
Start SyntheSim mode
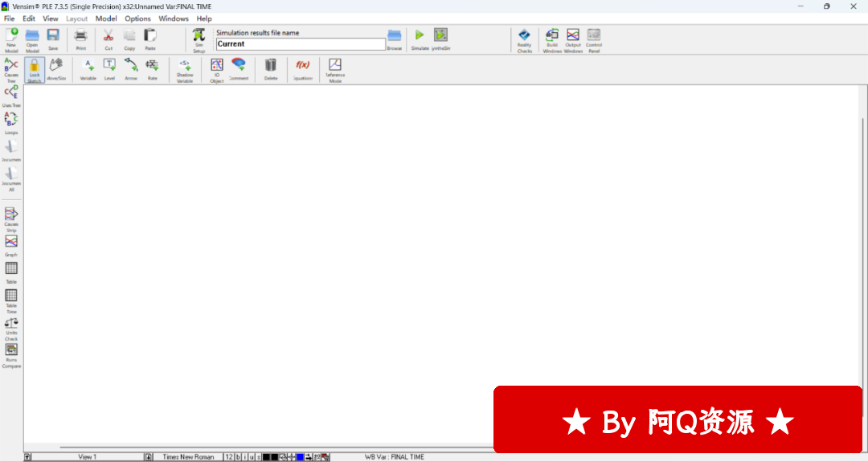(x=440, y=40)
